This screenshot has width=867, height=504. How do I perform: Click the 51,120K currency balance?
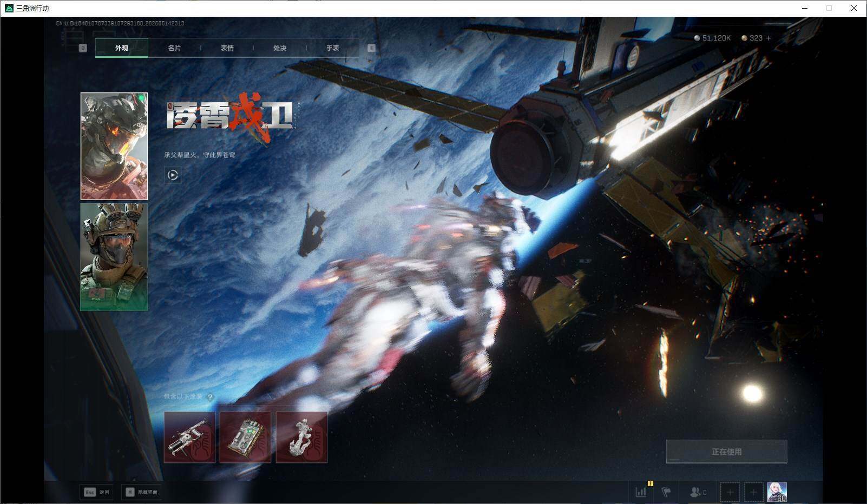tap(712, 38)
